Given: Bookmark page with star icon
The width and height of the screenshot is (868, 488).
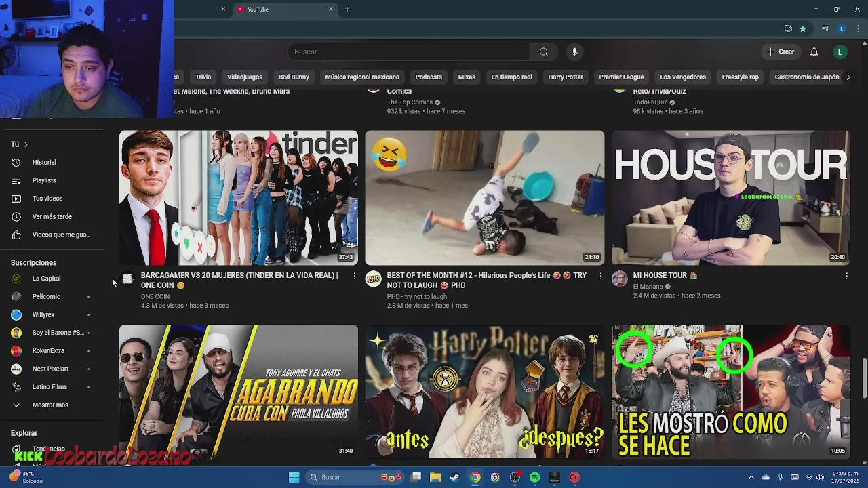Looking at the screenshot, I should pyautogui.click(x=803, y=28).
